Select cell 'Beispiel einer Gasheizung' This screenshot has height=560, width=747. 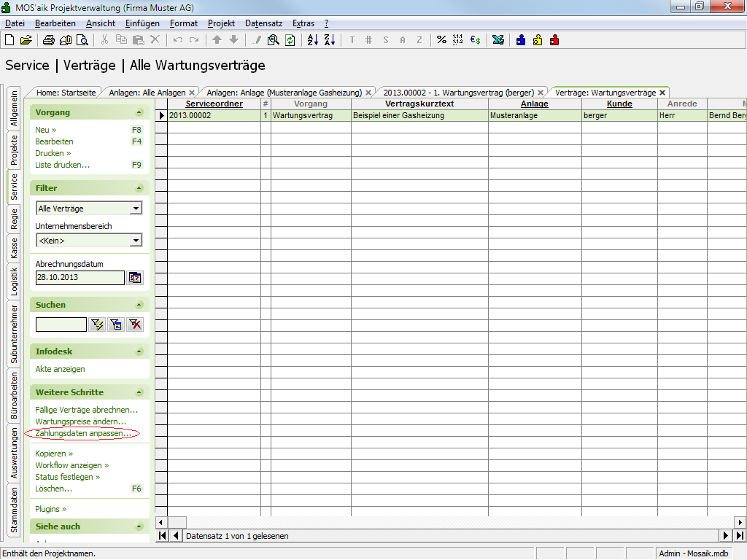(419, 115)
